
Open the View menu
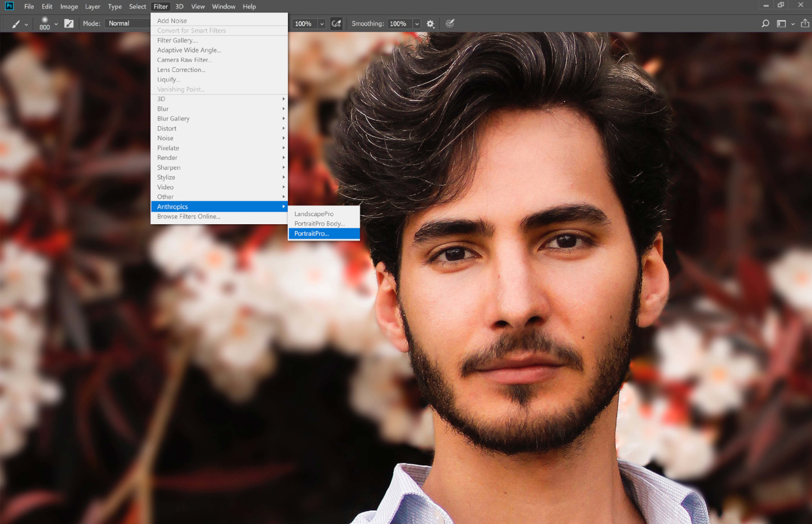[198, 6]
